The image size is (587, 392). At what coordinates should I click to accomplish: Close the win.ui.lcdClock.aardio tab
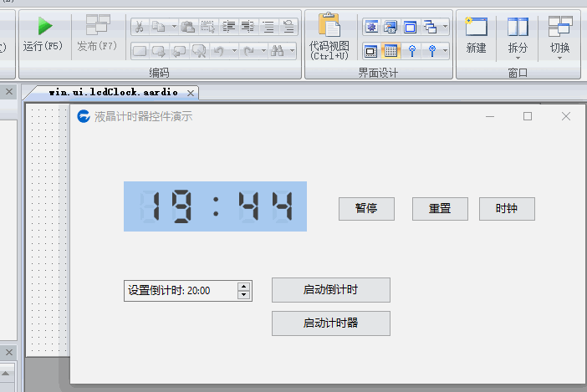pos(191,92)
